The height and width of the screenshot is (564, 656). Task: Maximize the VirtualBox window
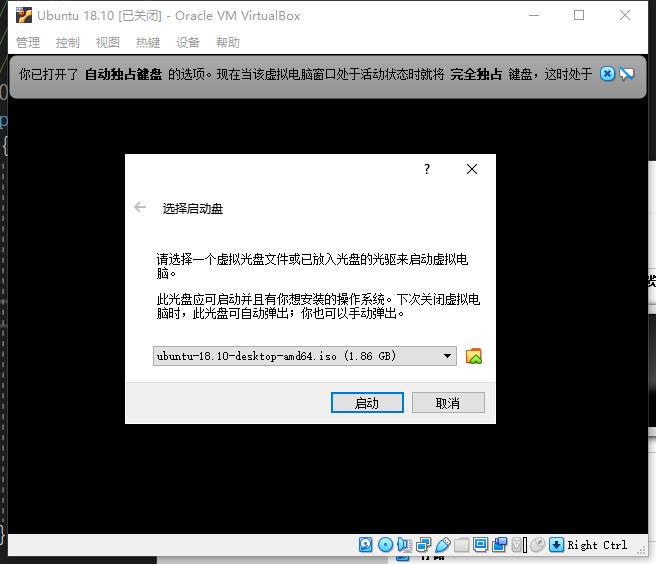(x=579, y=15)
